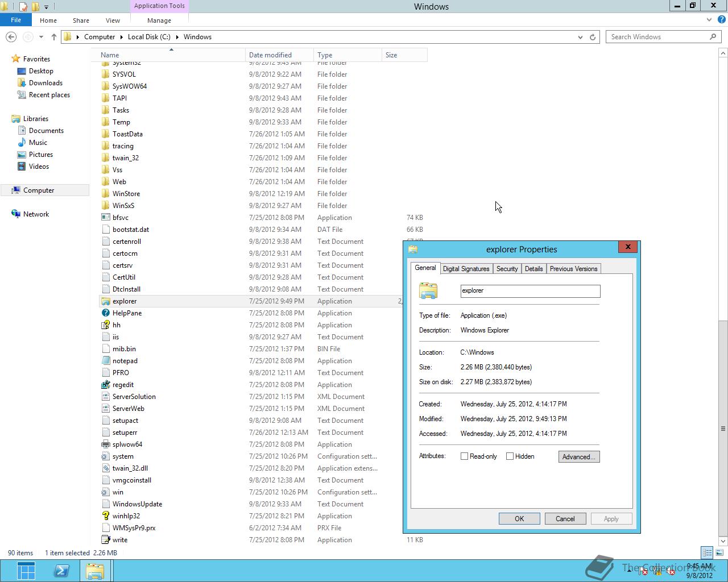The image size is (728, 582).
Task: Switch to details view icon
Action: [707, 552]
